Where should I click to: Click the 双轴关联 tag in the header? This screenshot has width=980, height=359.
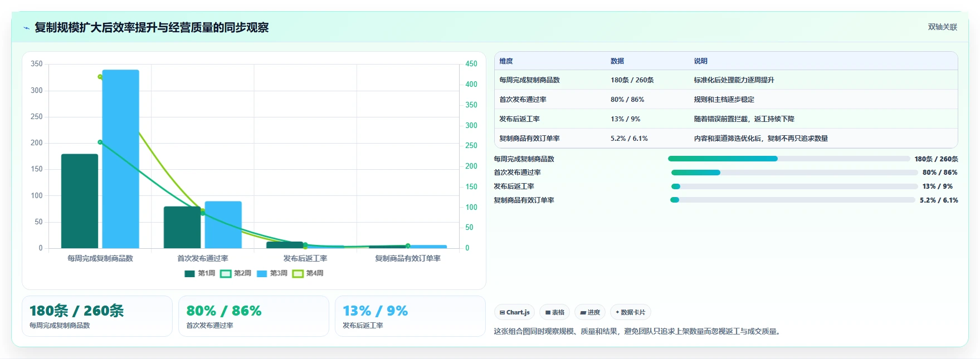coord(942,27)
